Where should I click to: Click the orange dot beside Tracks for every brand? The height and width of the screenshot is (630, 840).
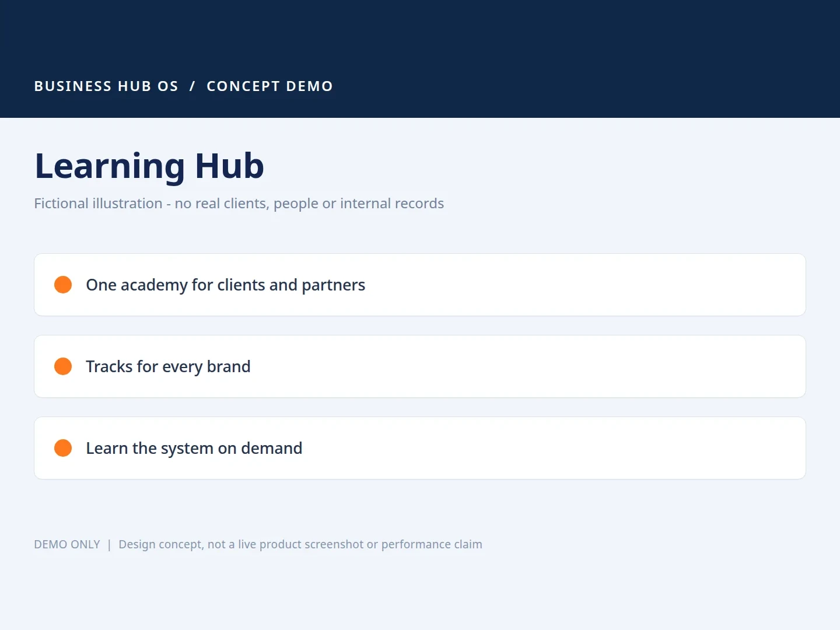click(63, 366)
